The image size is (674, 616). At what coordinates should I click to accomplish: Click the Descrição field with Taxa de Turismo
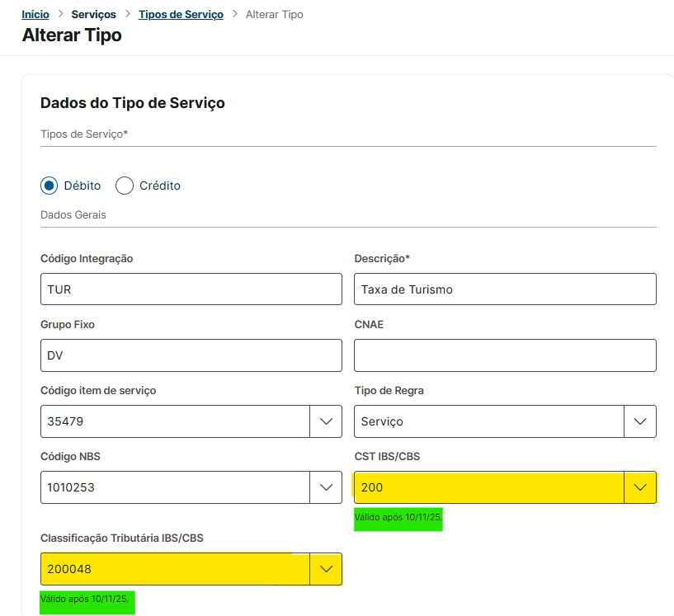[x=505, y=289]
